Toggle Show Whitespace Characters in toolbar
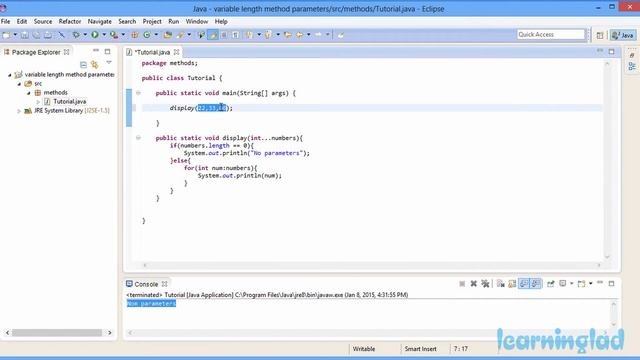The image size is (640, 360). click(x=236, y=35)
